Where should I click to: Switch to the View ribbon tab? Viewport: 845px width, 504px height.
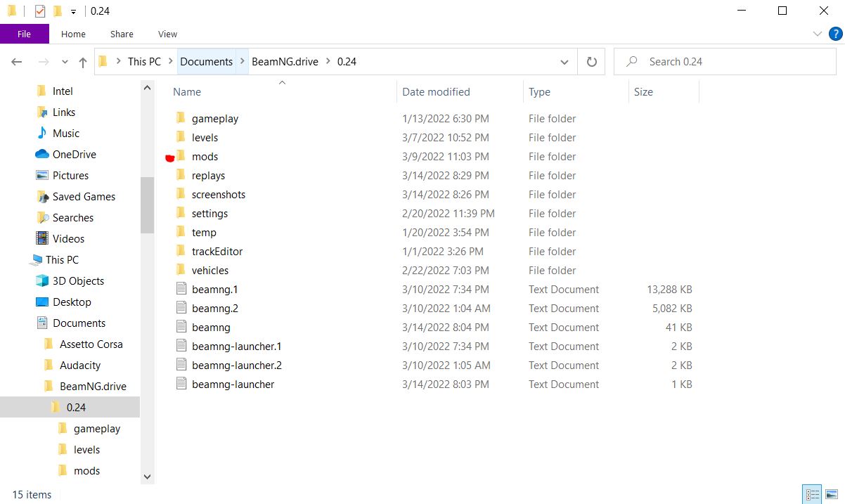coord(167,34)
